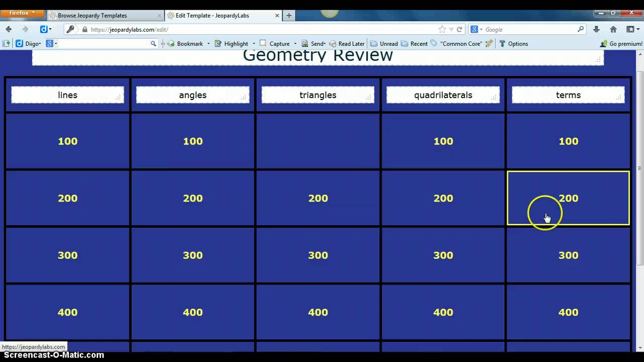
Task: Open the 100 cell under angles
Action: (193, 141)
